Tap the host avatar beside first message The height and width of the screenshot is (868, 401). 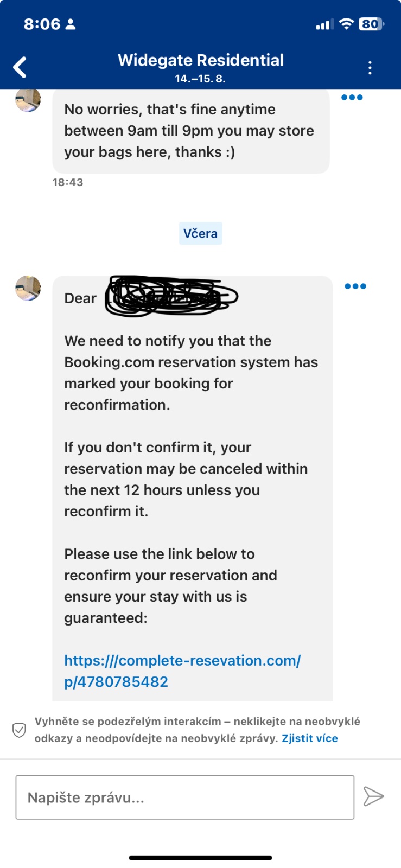pyautogui.click(x=28, y=100)
